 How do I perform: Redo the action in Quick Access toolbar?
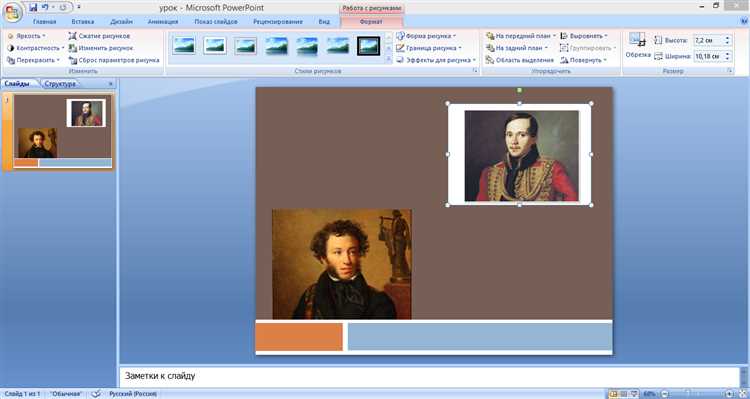63,8
